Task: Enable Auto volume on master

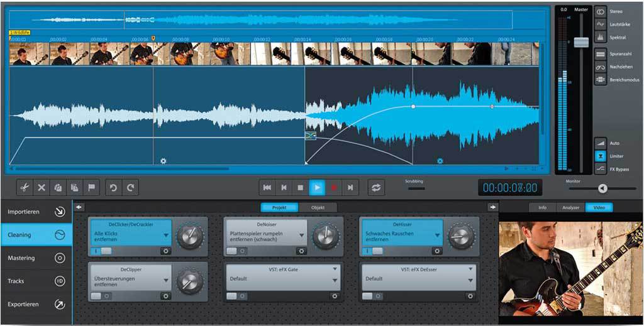Action: (601, 143)
